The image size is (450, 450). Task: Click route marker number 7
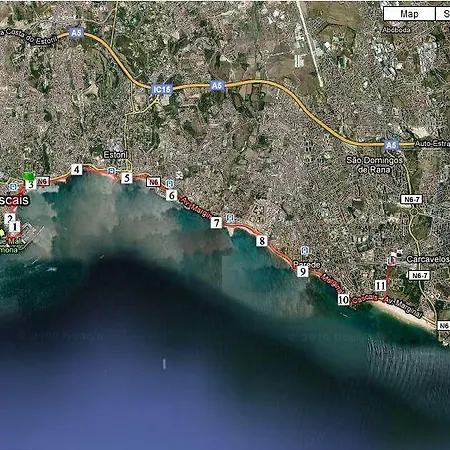point(216,223)
